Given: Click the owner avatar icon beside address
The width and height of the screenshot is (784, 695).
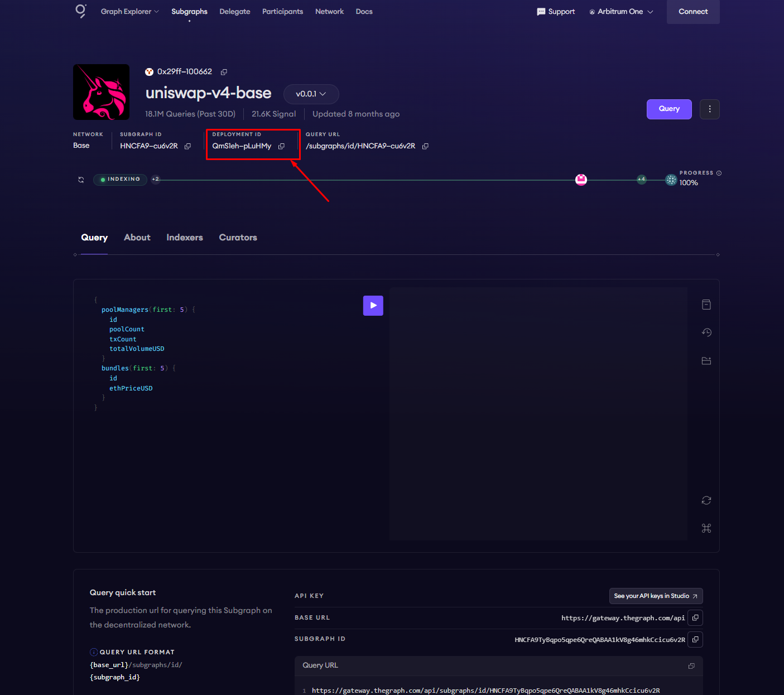Looking at the screenshot, I should pyautogui.click(x=149, y=72).
